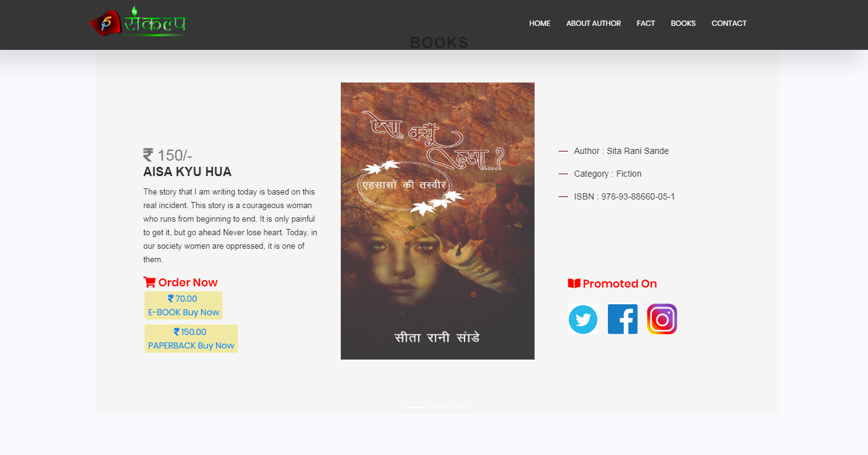
Task: Open the Twitter promotion icon
Action: (x=583, y=319)
